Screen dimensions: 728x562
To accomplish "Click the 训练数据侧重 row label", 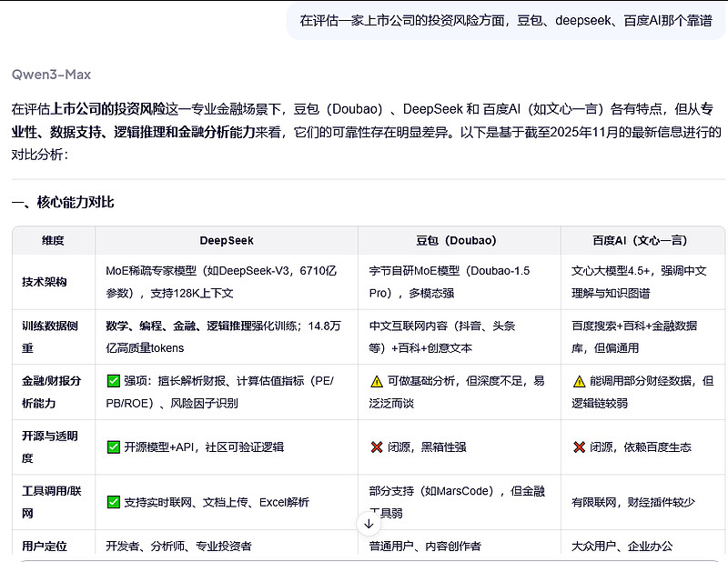I will [50, 336].
